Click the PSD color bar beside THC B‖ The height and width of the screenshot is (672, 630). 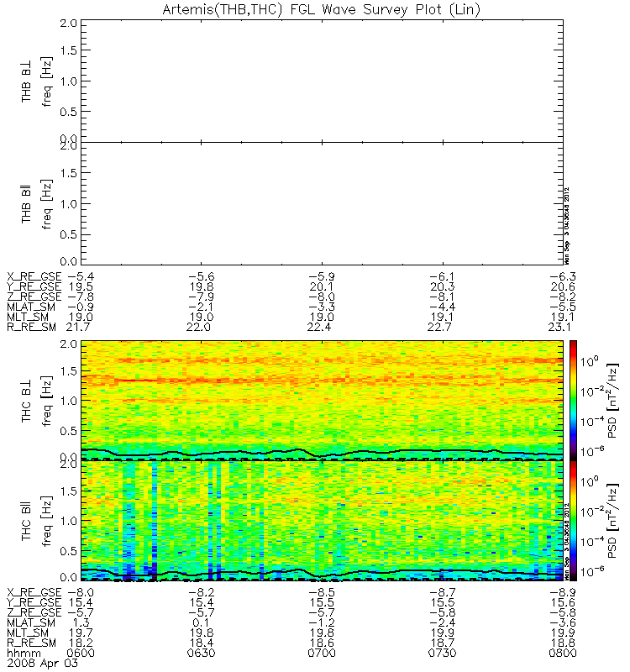click(573, 521)
